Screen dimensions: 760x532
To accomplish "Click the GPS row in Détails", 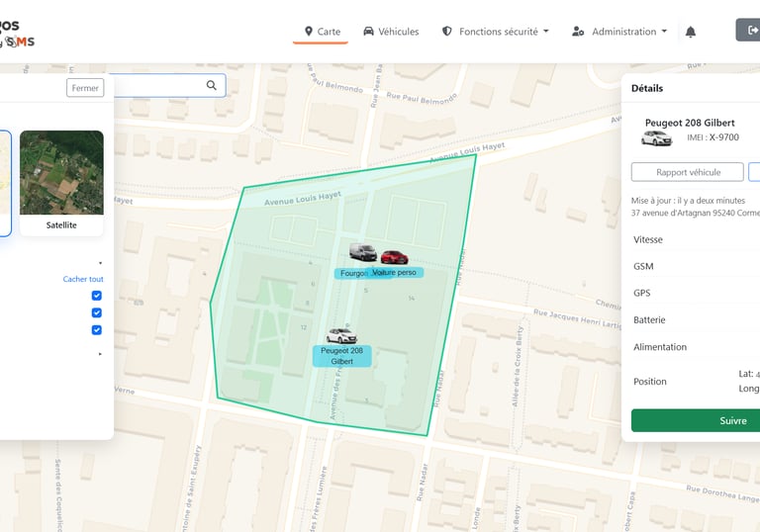I will (696, 293).
